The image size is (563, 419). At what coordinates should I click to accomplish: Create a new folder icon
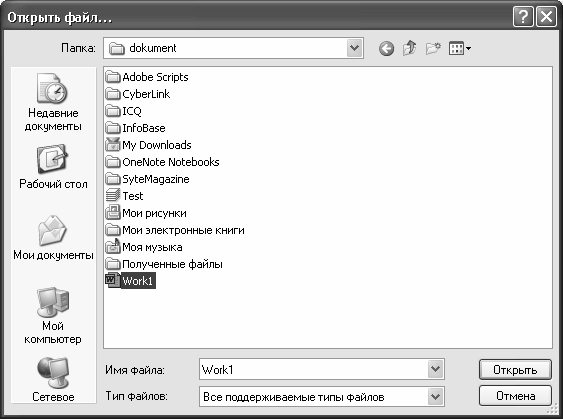coord(433,48)
